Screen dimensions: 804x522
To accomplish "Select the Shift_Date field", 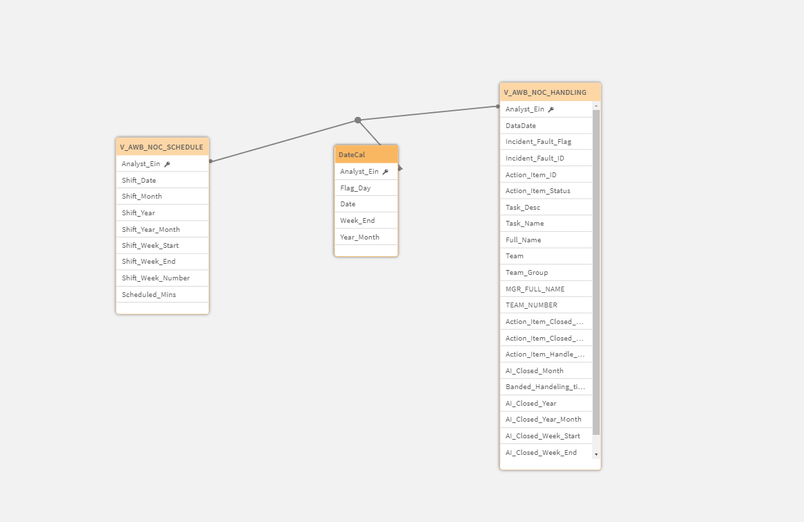I will 163,180.
